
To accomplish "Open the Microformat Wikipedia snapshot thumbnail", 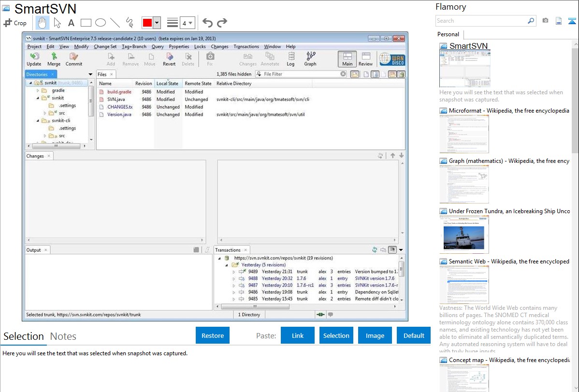I will [464, 134].
